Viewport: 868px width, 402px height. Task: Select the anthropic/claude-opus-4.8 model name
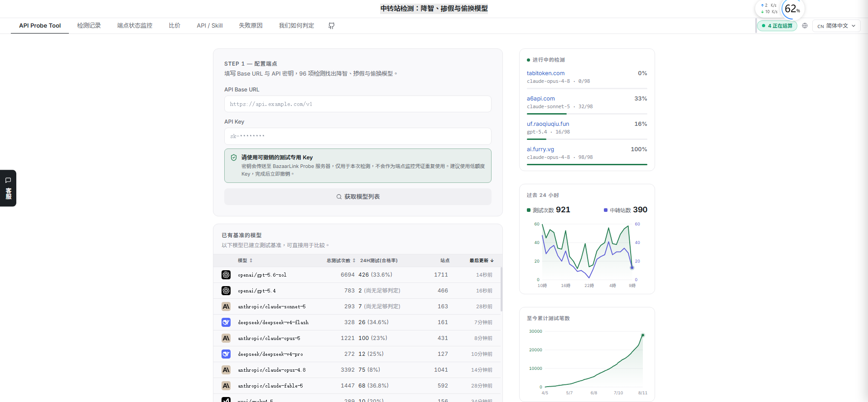(272, 370)
